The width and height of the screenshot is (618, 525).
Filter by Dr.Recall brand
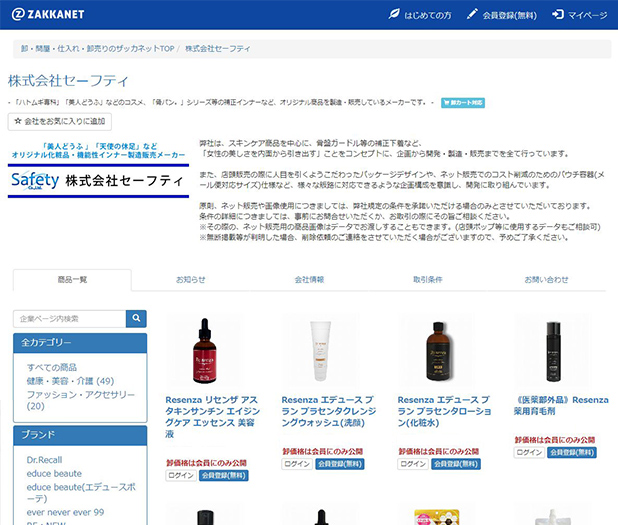pos(44,460)
